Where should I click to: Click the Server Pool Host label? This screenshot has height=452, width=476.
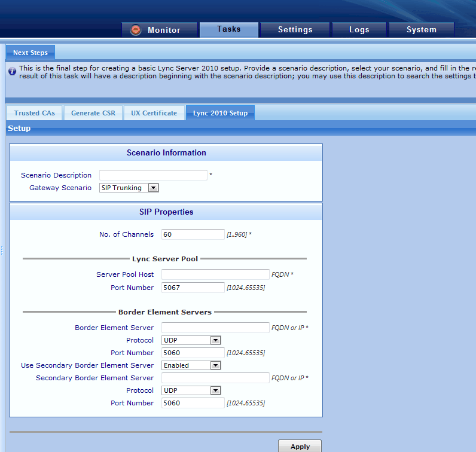(x=125, y=274)
